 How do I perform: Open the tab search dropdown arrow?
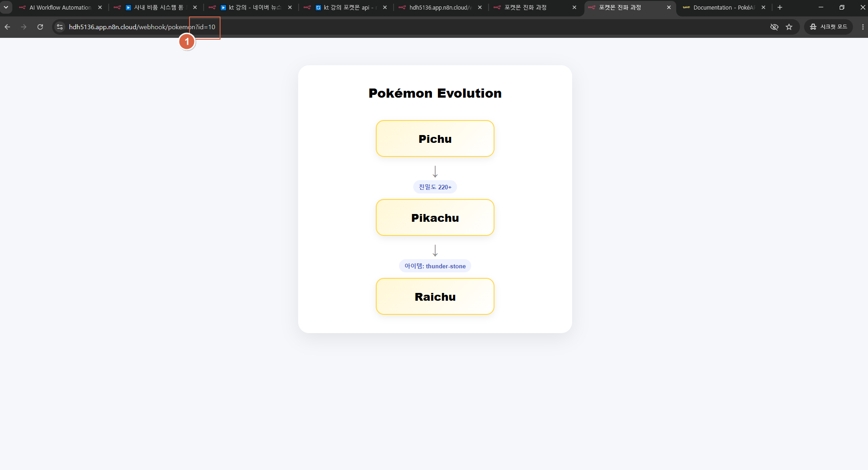pyautogui.click(x=6, y=7)
